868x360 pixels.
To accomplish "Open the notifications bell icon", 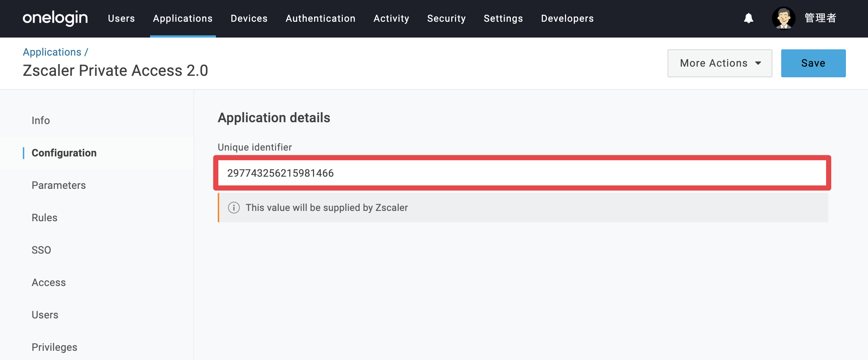I will pyautogui.click(x=748, y=18).
